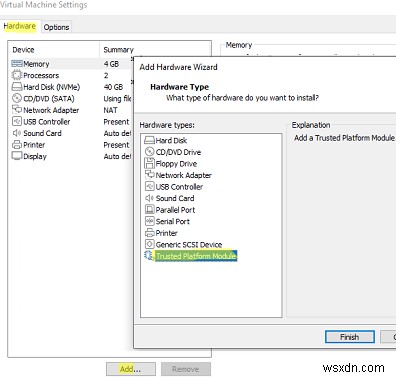This screenshot has width=396, height=378.
Task: Choose Floppy Drive icon in hardware types
Action: [150, 163]
